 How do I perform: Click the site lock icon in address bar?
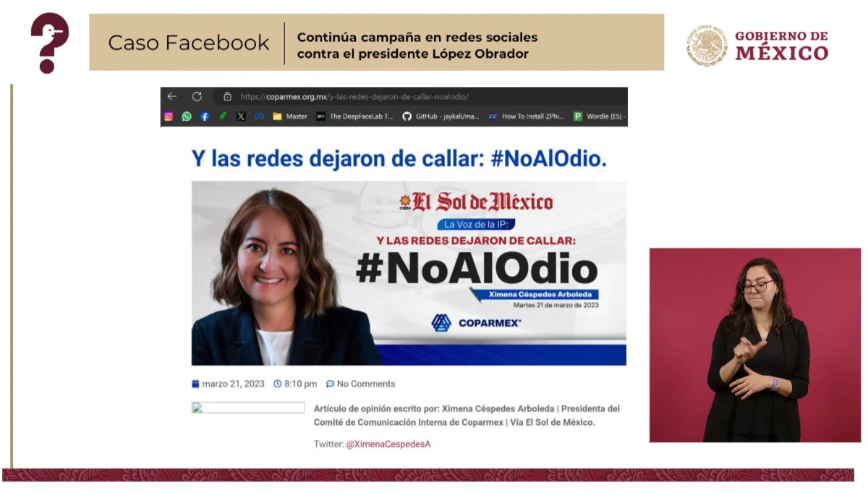click(x=227, y=96)
